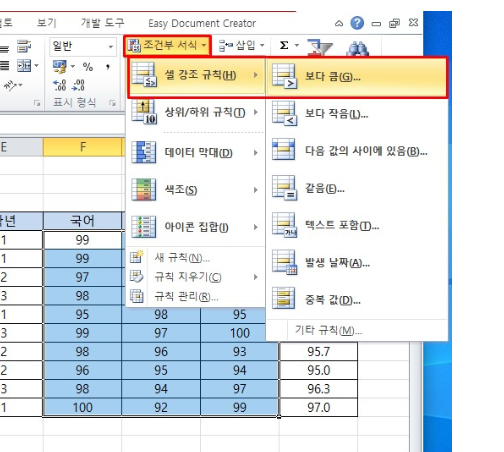Switch to the 개발 도구 ribbon tab

click(x=103, y=23)
